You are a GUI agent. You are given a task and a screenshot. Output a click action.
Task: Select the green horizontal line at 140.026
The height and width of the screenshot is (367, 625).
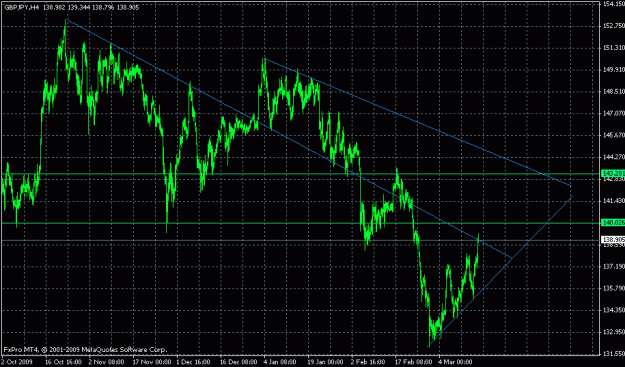pyautogui.click(x=300, y=223)
